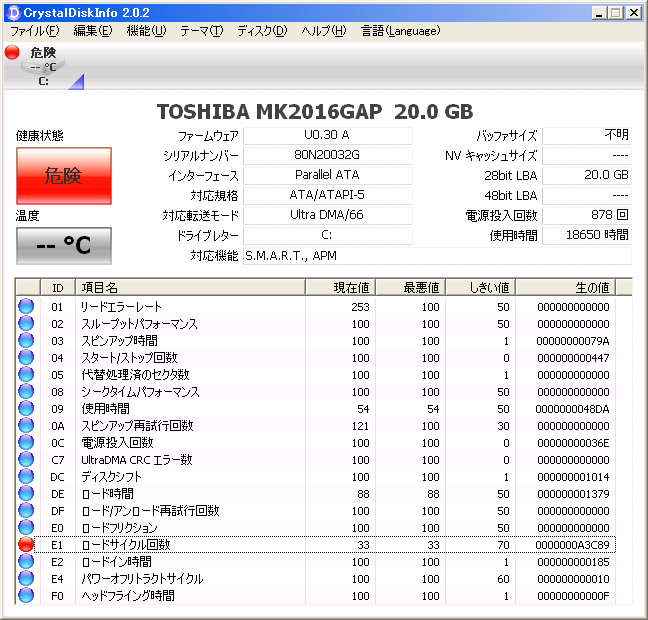Click the ATA/ATAPI-5 standard field
The image size is (648, 620).
point(328,195)
